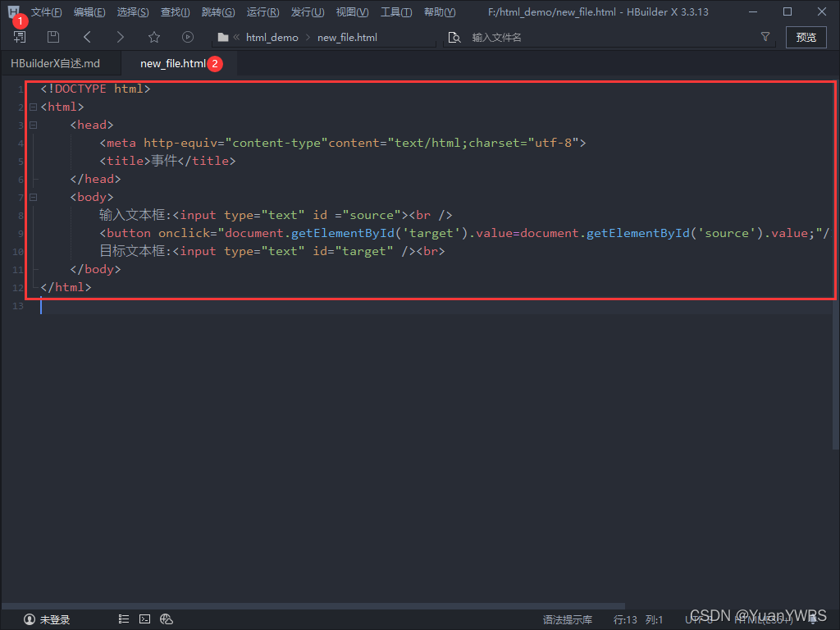Screen dimensions: 840x630
Task: Open the 选择(S) menu
Action: click(133, 11)
